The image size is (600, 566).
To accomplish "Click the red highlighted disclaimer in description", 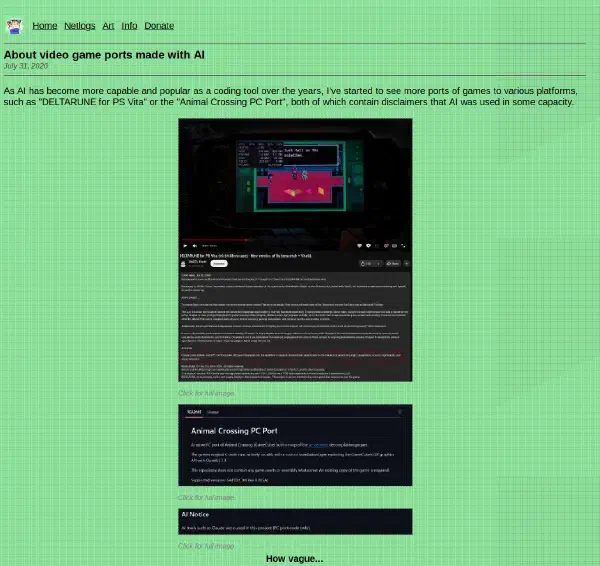I will point(292,357).
